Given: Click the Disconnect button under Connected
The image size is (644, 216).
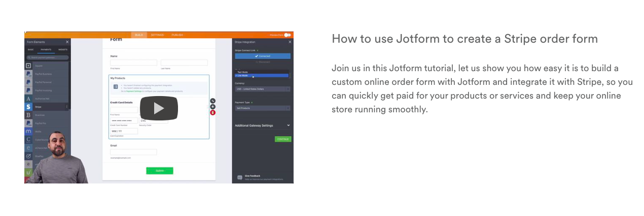Looking at the screenshot, I should pyautogui.click(x=263, y=62).
